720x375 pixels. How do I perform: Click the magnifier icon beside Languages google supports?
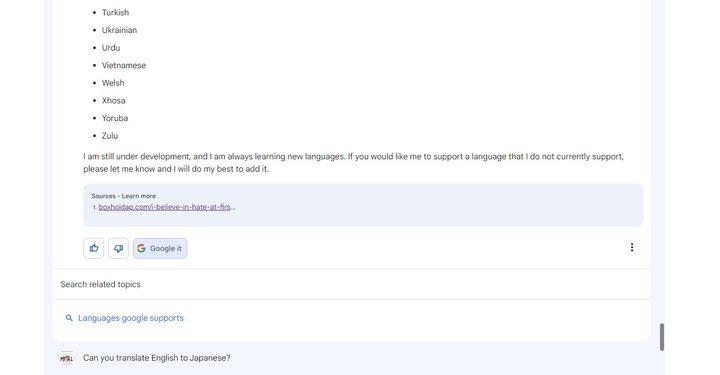[x=69, y=318]
